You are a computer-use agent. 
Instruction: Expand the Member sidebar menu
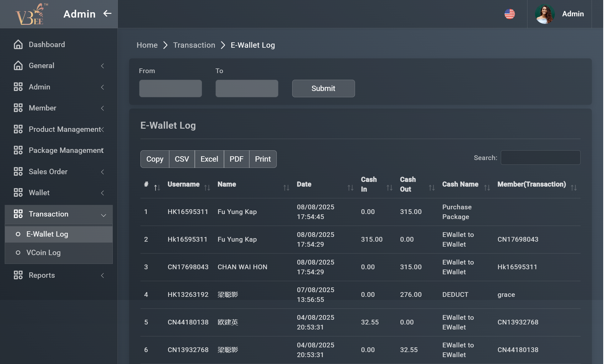point(58,108)
